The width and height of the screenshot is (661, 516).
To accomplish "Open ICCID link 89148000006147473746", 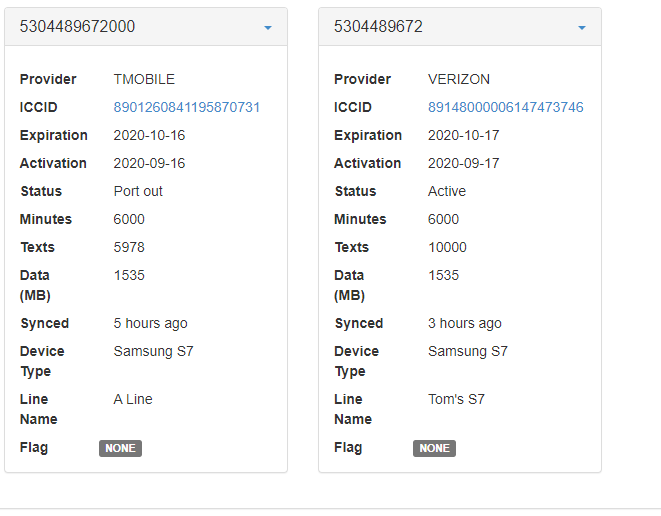I will point(505,107).
